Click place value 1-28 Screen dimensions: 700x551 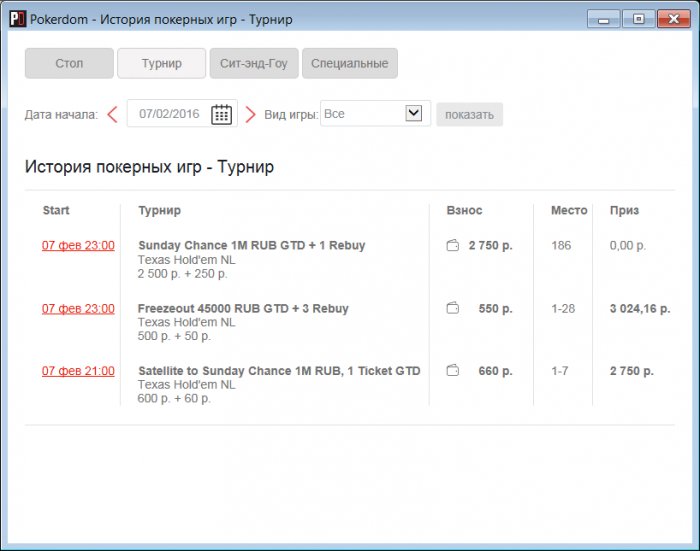[563, 309]
